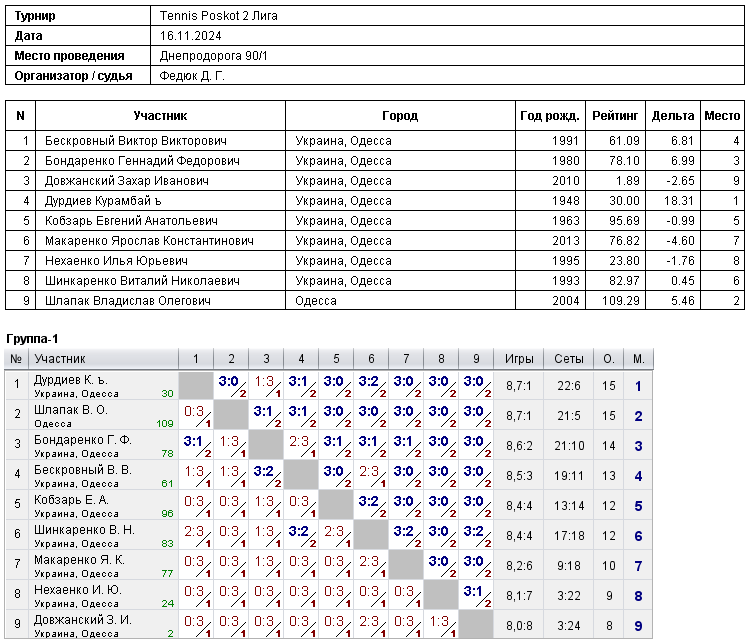750x644 pixels.
Task: Click the Дельта column header
Action: coord(673,116)
